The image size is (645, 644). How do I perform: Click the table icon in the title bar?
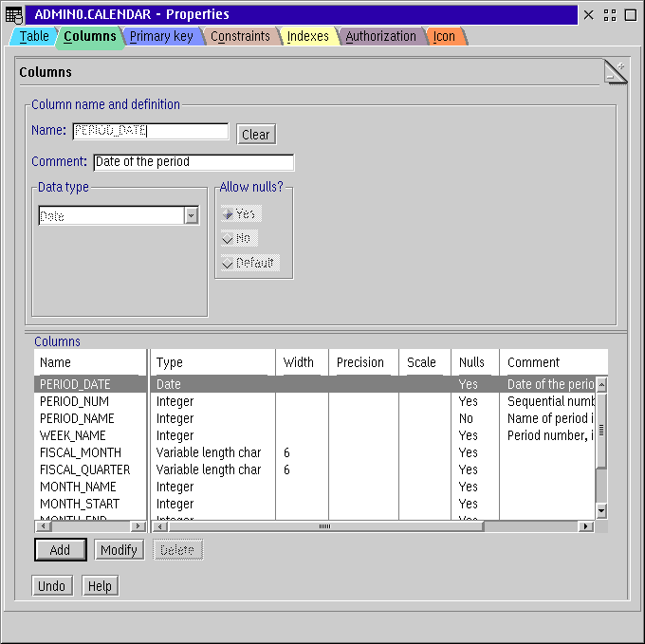(14, 14)
